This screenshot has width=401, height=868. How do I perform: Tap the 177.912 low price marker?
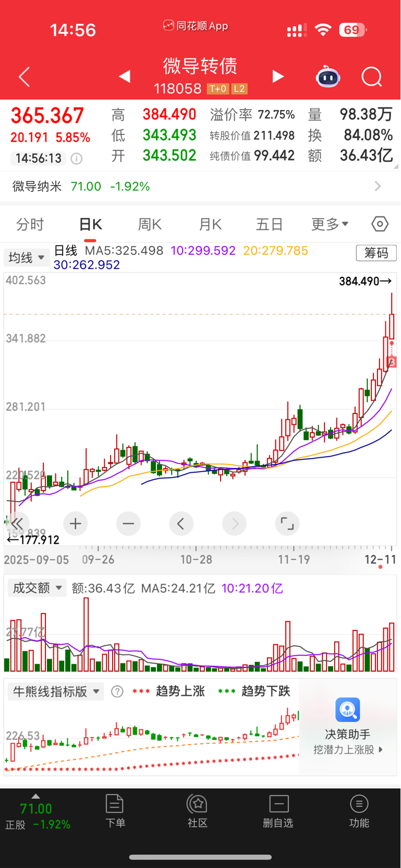tap(32, 540)
